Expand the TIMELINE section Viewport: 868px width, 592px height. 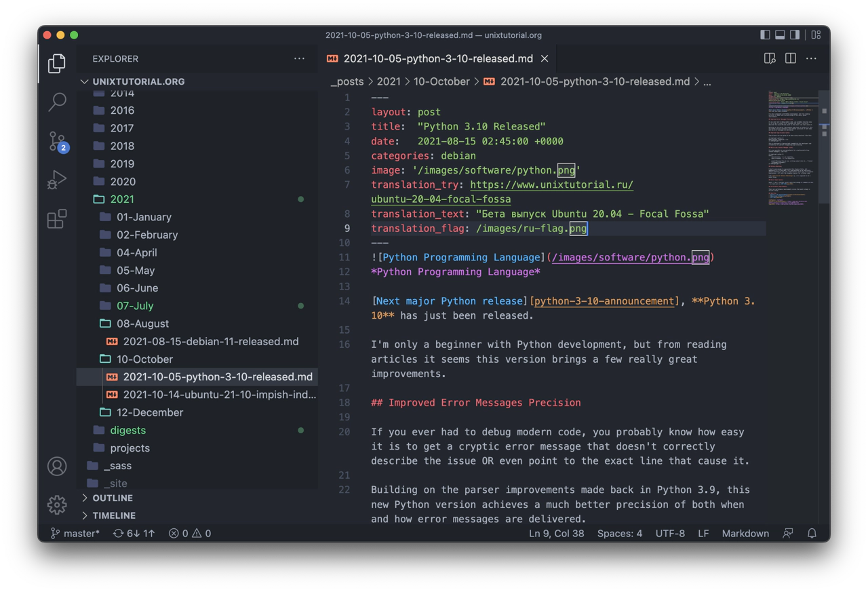[197, 515]
